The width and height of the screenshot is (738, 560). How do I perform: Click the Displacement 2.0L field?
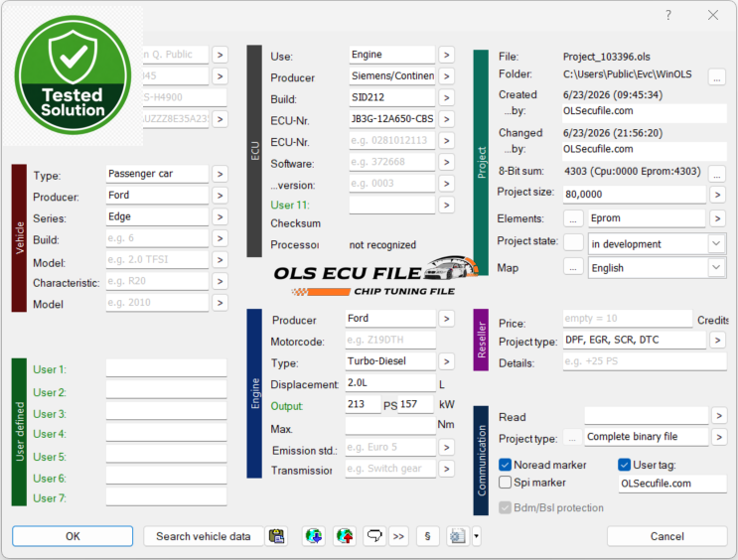(x=390, y=383)
